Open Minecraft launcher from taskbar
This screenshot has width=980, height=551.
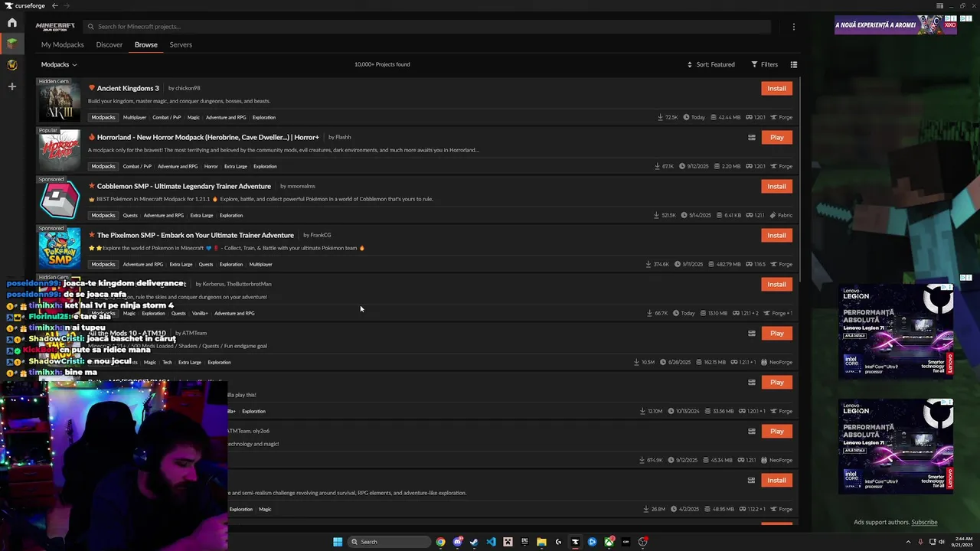click(508, 542)
